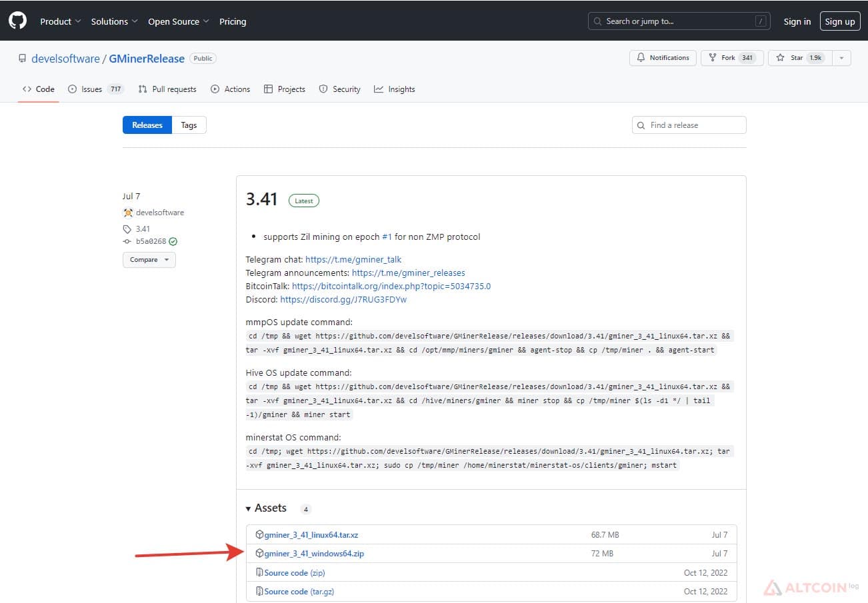This screenshot has width=868, height=603.
Task: Switch to the Tags view
Action: (x=189, y=125)
